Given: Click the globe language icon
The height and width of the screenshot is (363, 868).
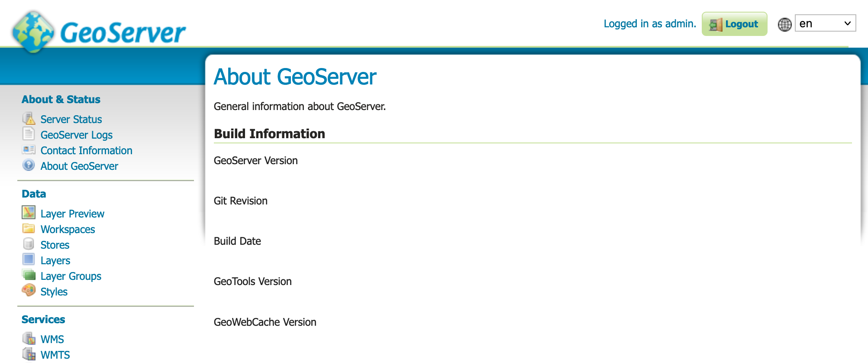Looking at the screenshot, I should coord(784,24).
